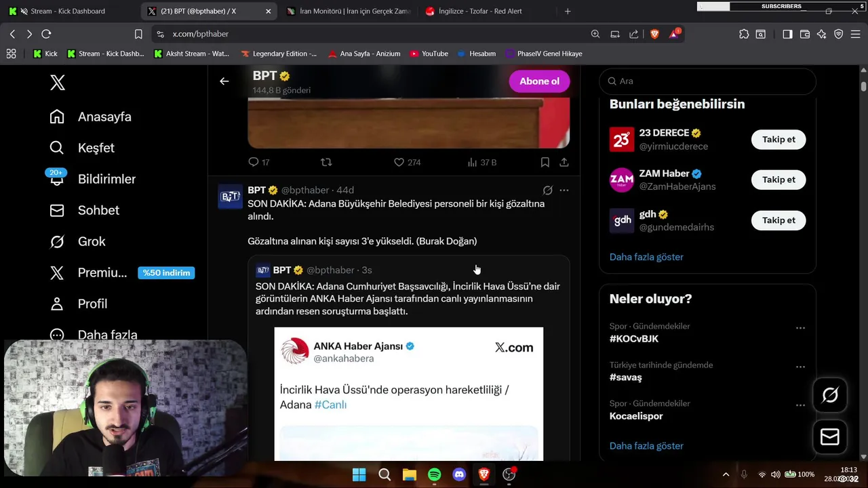Click the address bar URL x.com/bpthaber
The height and width of the screenshot is (488, 868).
(200, 34)
